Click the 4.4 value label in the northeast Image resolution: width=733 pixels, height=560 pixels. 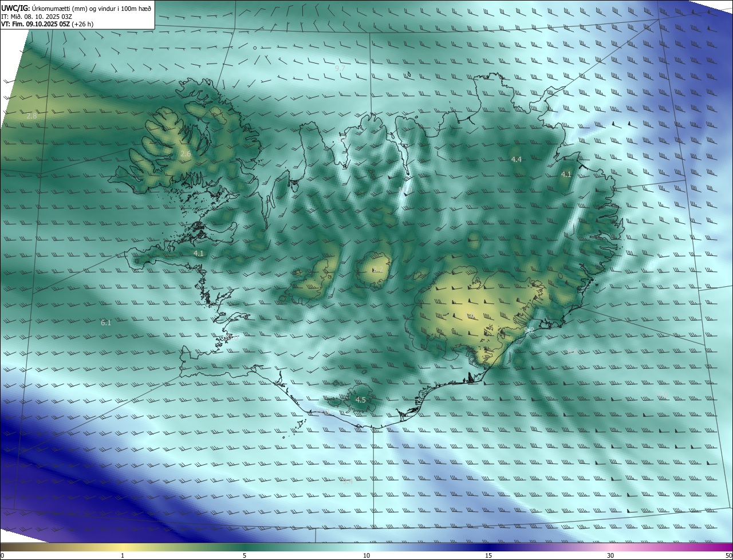click(x=517, y=160)
